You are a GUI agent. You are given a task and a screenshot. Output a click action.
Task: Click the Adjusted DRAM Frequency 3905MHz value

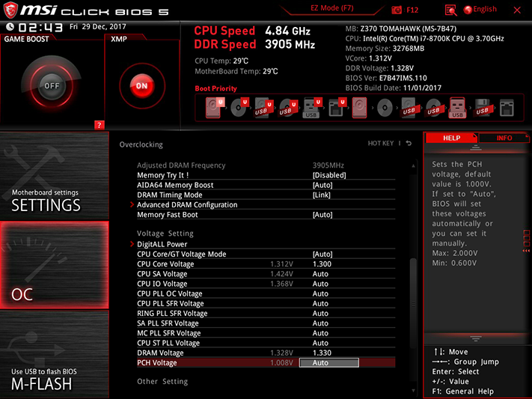(x=328, y=165)
